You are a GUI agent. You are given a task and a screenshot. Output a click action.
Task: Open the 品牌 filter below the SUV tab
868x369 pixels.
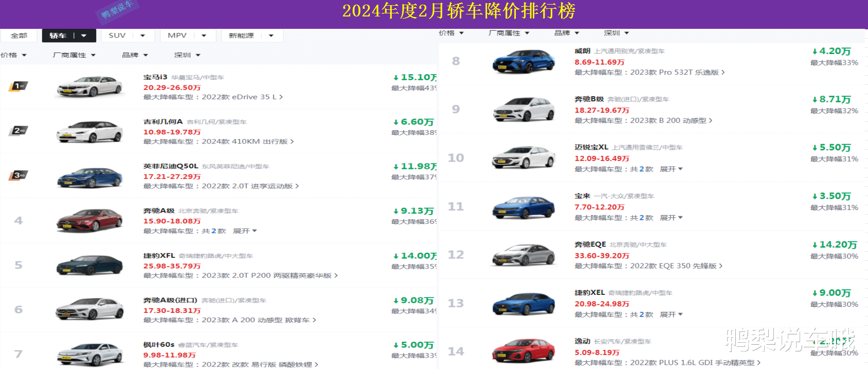pos(135,55)
